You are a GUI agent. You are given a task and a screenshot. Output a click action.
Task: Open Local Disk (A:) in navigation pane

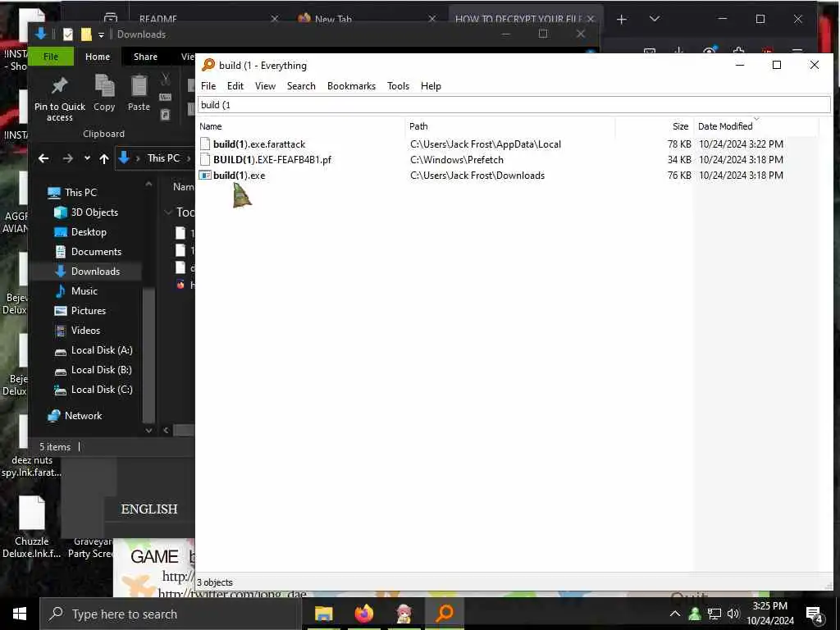102,349
